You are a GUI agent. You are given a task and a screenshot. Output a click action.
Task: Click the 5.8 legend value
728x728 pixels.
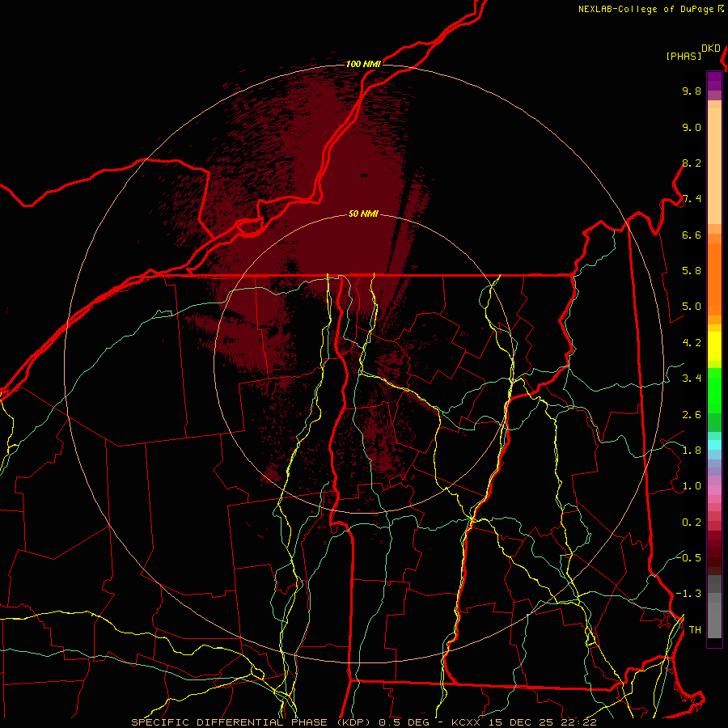[x=692, y=271]
